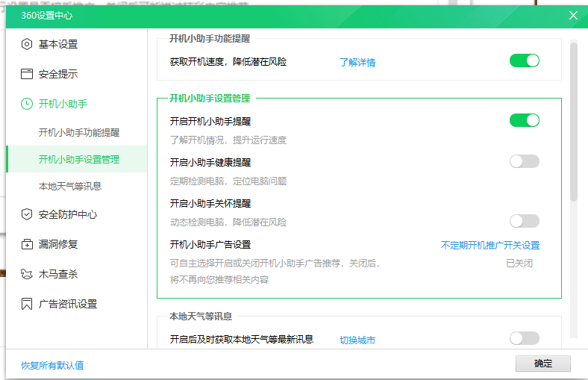Close the 360设置中心 window
Viewport: 588px width, 380px height.
pos(573,15)
